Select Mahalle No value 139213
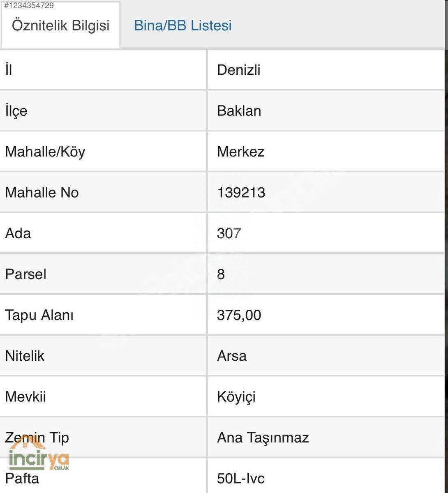 (x=241, y=192)
